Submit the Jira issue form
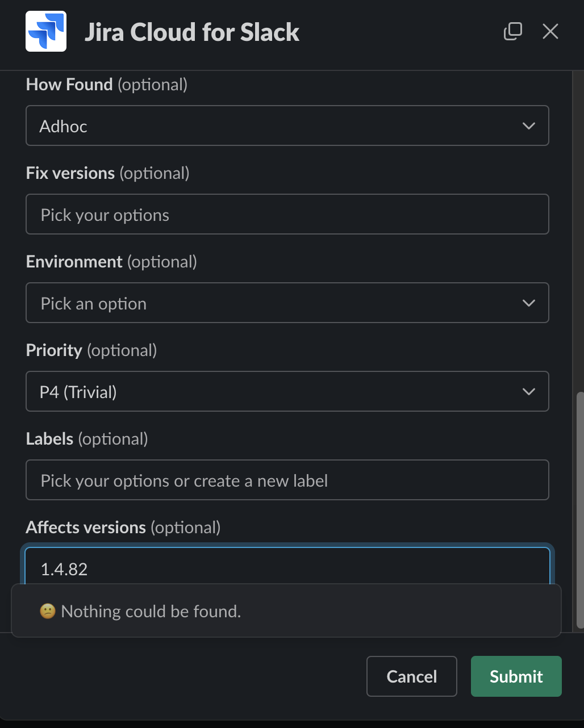584x728 pixels. (516, 676)
